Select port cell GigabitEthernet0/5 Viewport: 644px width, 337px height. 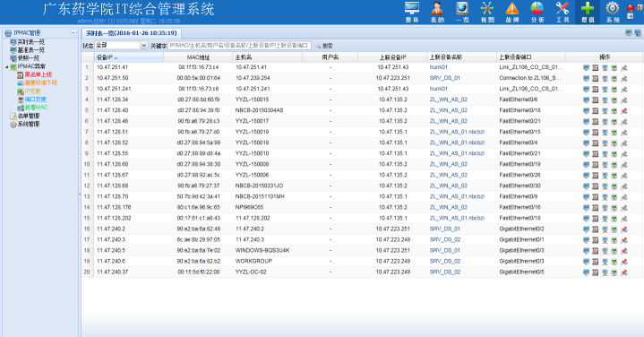(x=521, y=272)
